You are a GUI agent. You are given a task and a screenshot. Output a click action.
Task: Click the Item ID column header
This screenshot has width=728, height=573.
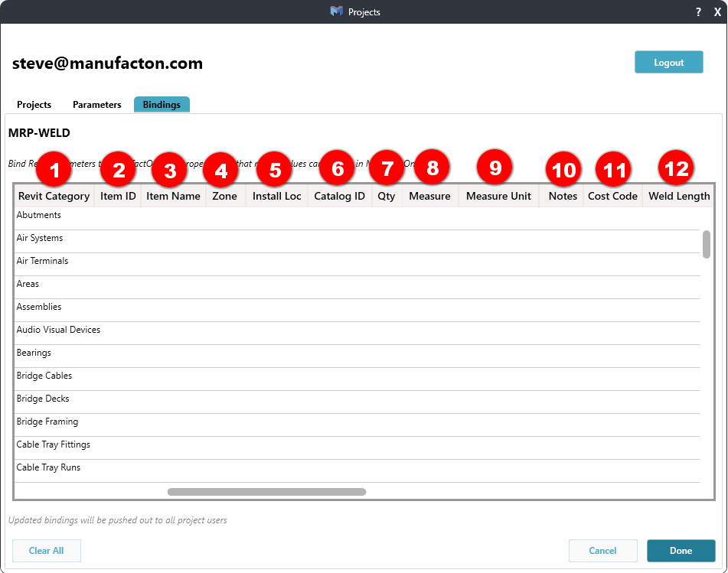tap(118, 196)
